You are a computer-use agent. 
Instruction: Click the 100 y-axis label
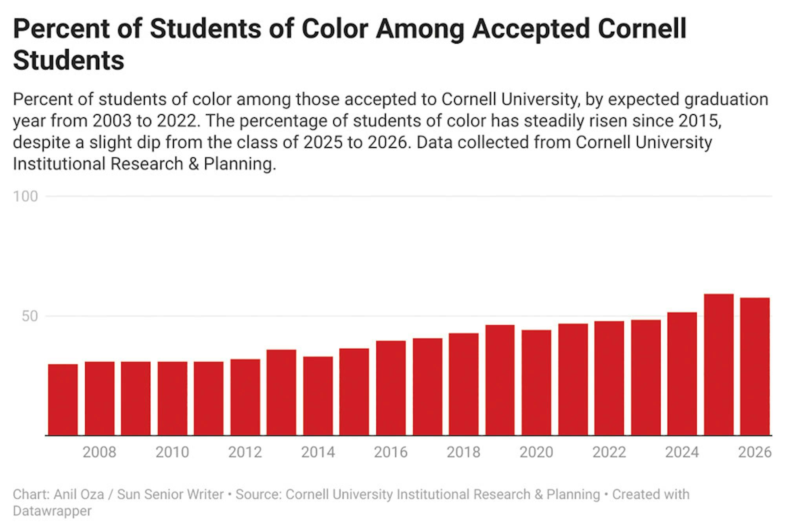coord(26,196)
